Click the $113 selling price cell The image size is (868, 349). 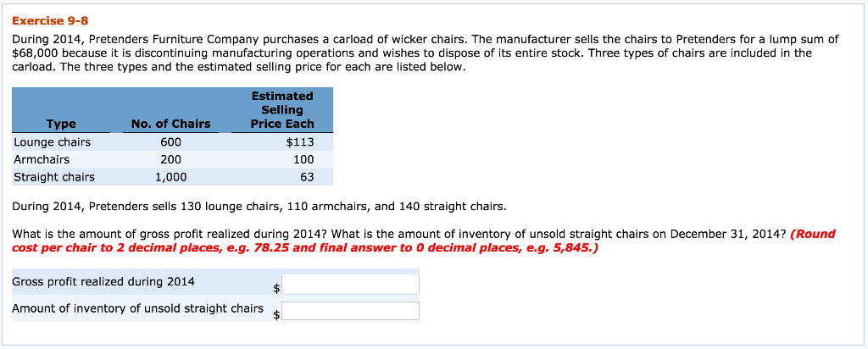click(300, 142)
